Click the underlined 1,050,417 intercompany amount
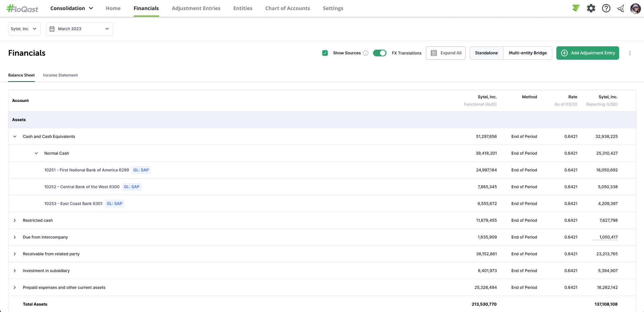The width and height of the screenshot is (644, 312). click(x=608, y=237)
